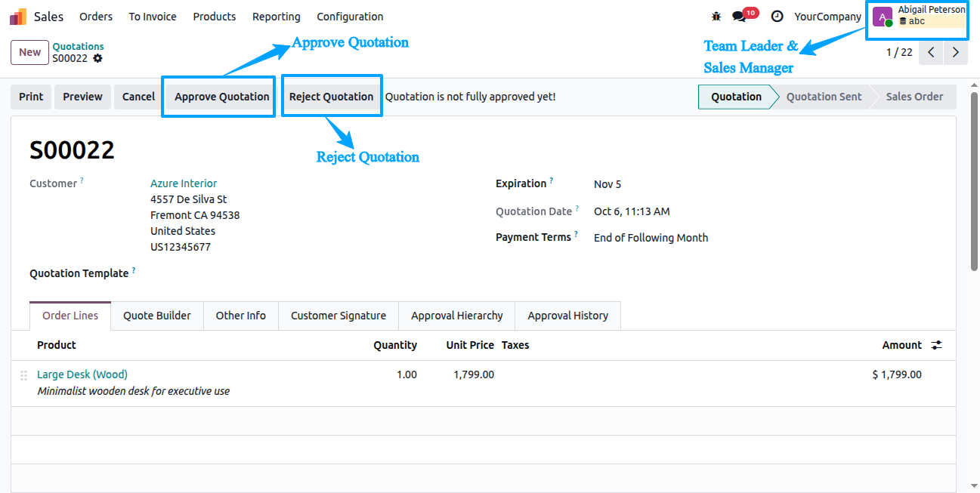This screenshot has width=980, height=493.
Task: Switch to Approval Hierarchy tab
Action: 457,316
